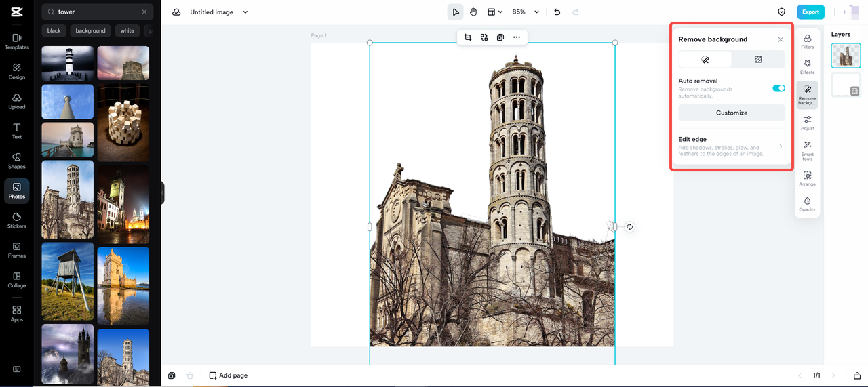Screen dimensions: 868x387
Task: Select the Adjust tool icon
Action: pos(807,122)
